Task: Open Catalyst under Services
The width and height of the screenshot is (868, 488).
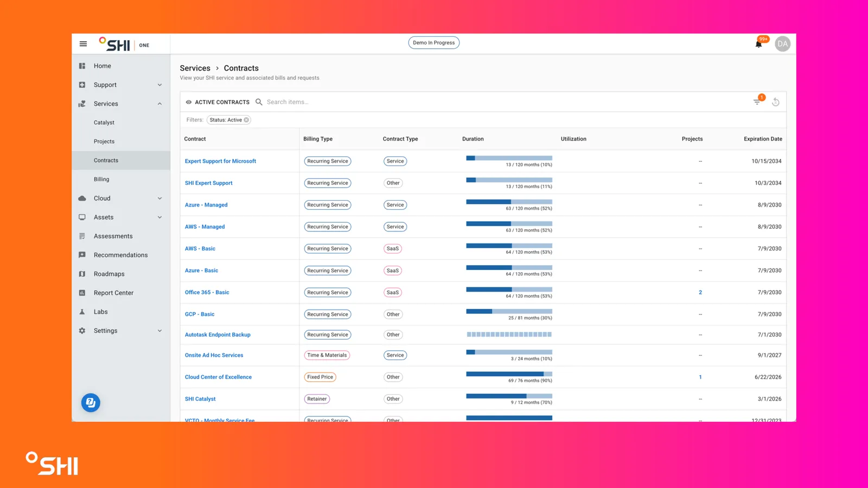Action: click(104, 123)
